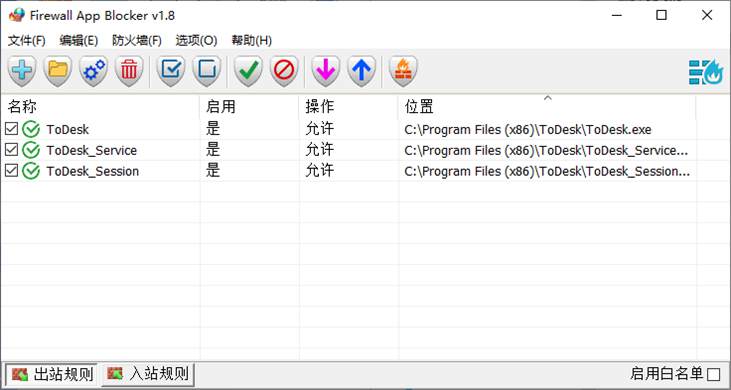Image resolution: width=731 pixels, height=390 pixels.
Task: Enable the 启用白名单 whitelist checkbox
Action: coord(713,374)
